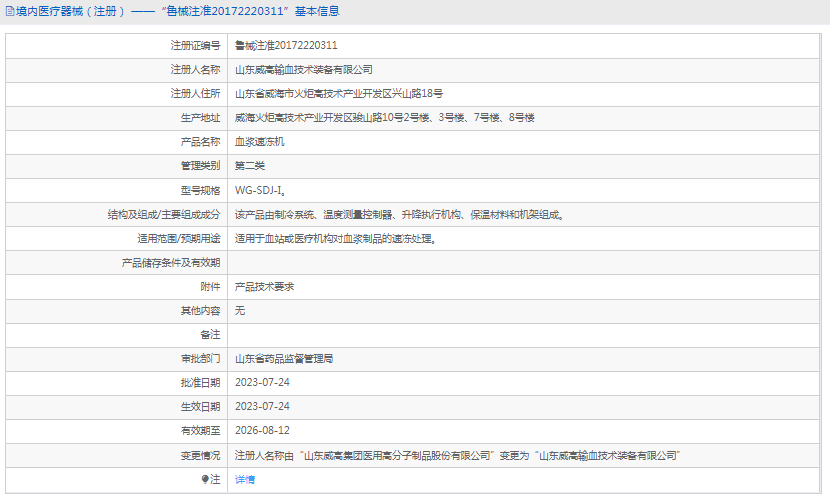This screenshot has height=501, width=830.
Task: Select expiry date 2026-08-12
Action: (262, 431)
